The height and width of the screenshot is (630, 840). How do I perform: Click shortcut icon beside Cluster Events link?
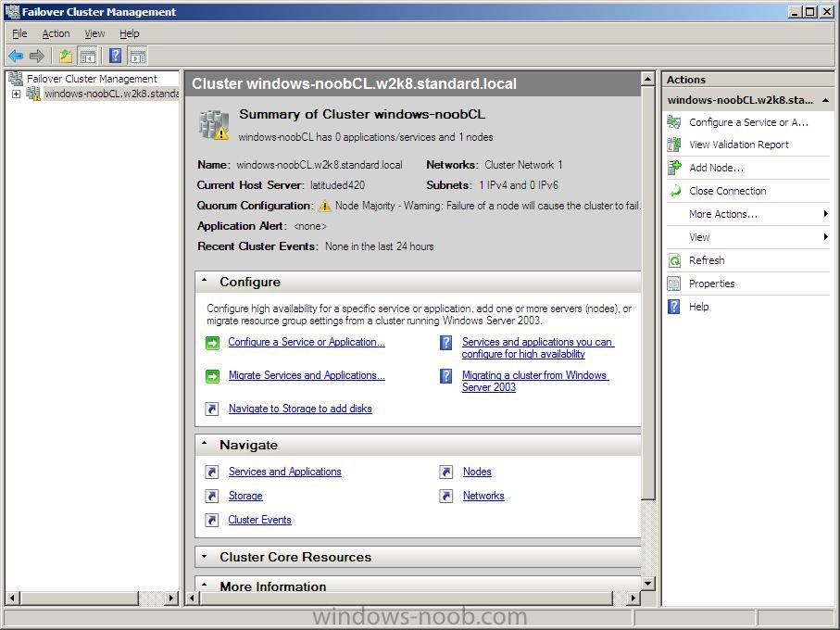212,520
